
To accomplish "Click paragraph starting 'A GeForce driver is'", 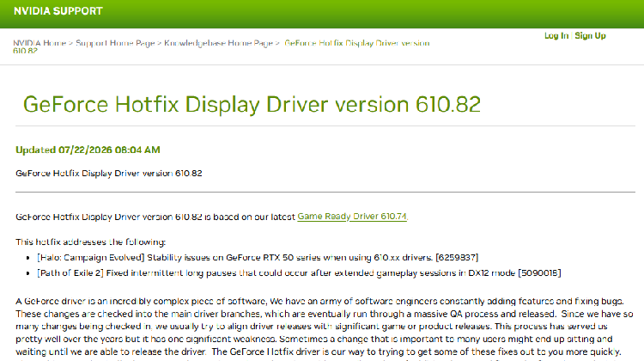I will tap(325, 327).
